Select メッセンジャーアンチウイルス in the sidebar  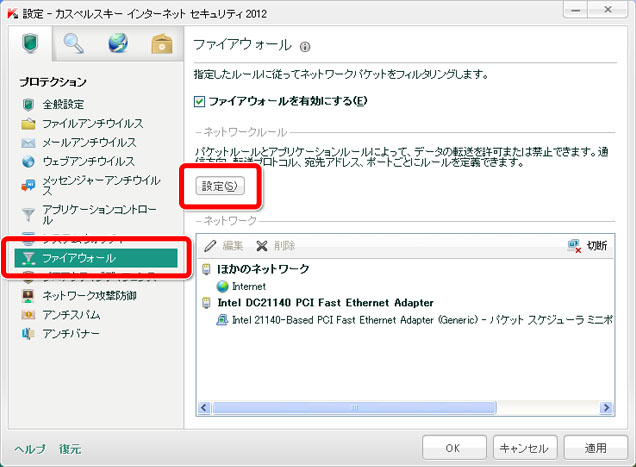(x=101, y=185)
